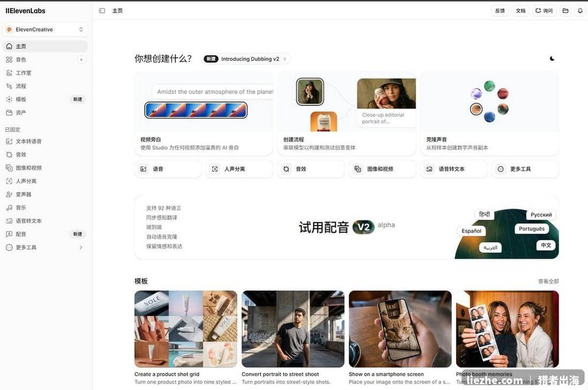Screen dimensions: 588x390
Task: Toggle dark mode moon icon
Action: 552,58
